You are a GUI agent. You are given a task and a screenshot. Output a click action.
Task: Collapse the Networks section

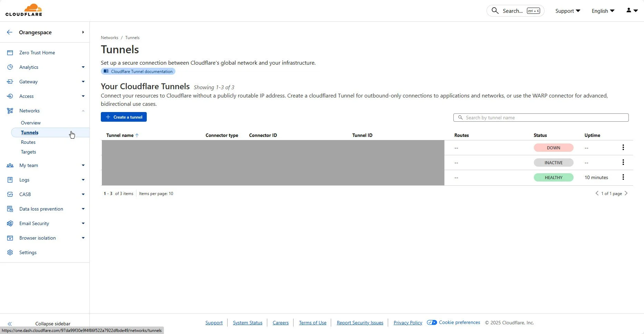pyautogui.click(x=83, y=111)
